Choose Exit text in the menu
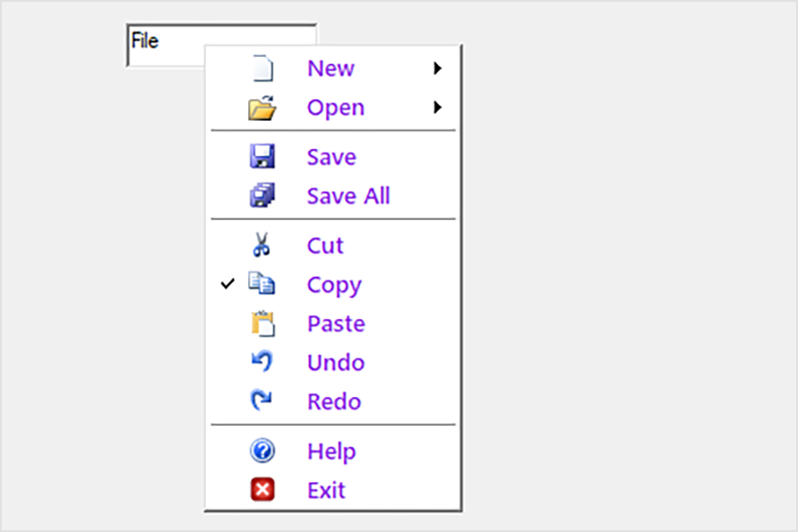 [325, 490]
